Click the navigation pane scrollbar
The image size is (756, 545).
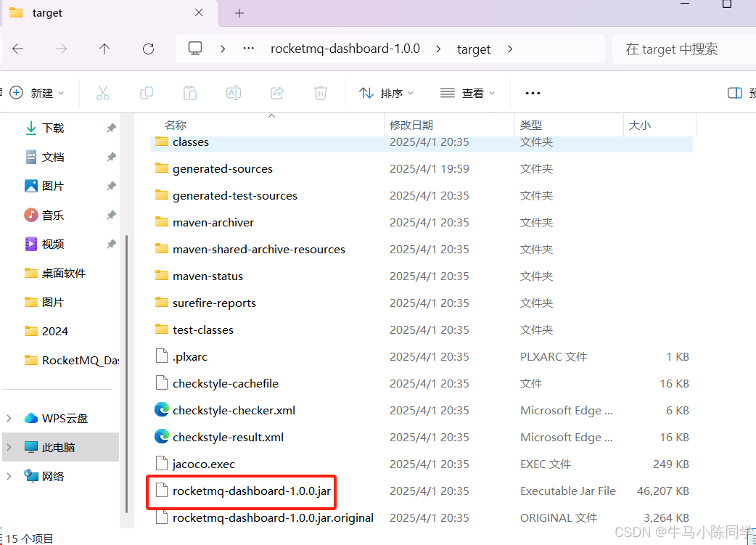point(126,374)
